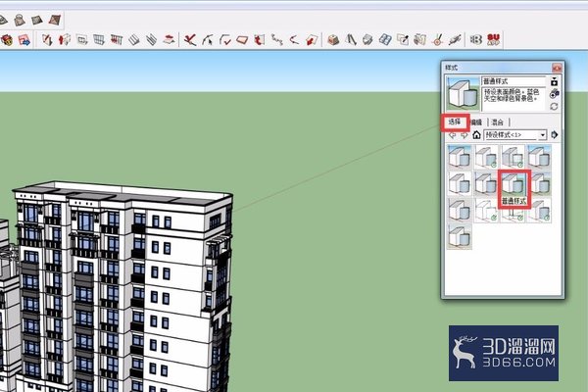Create a new style via the plus icon
Image resolution: width=588 pixels, height=392 pixels.
(x=555, y=81)
